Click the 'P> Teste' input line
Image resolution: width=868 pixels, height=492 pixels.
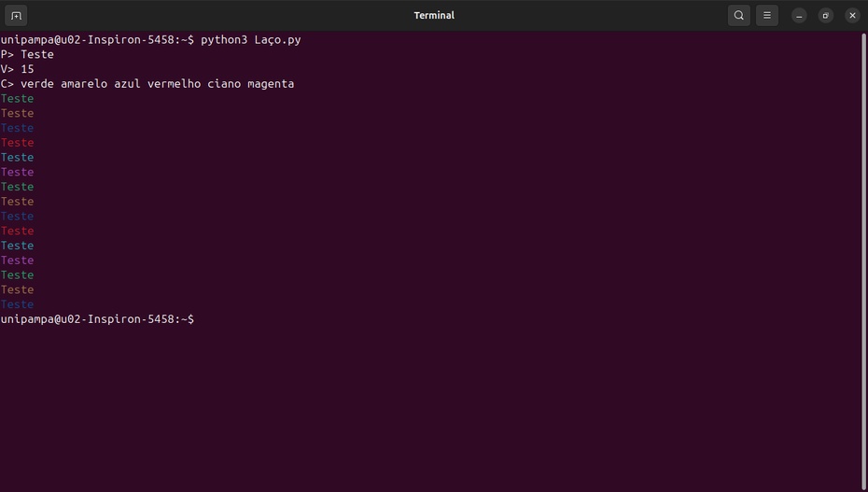(27, 54)
